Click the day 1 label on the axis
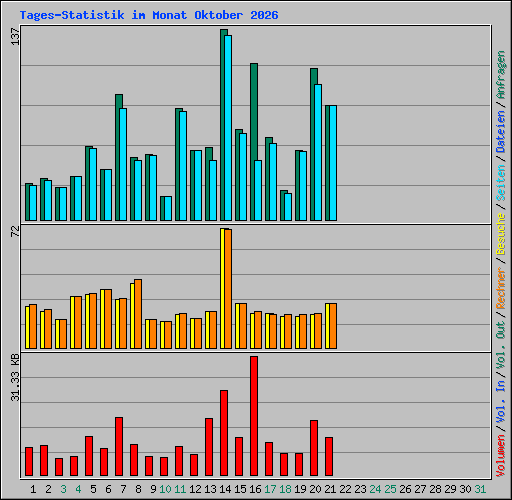 pos(33,489)
